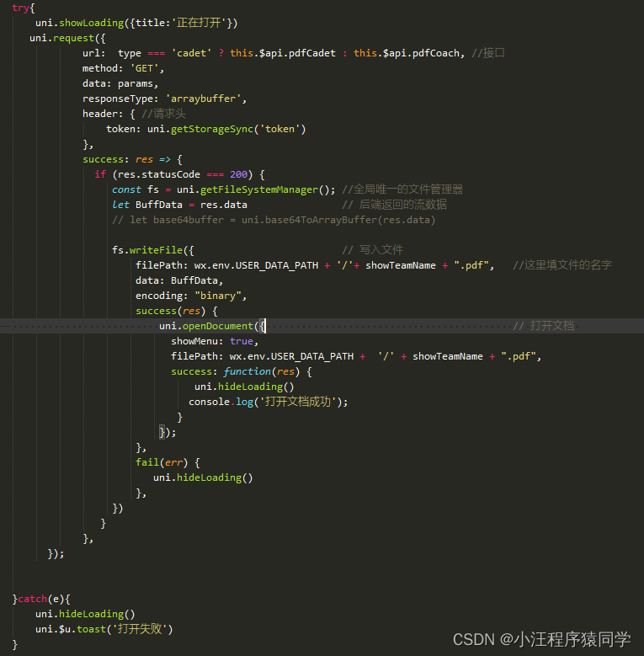
Task: Click the '// 打开文档' comment
Action: tap(544, 326)
